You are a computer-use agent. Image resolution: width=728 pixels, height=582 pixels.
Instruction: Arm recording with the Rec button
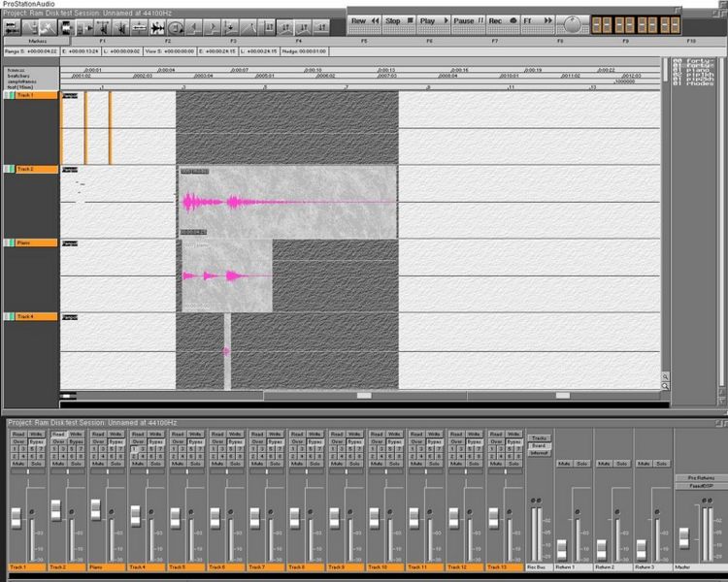(x=501, y=20)
